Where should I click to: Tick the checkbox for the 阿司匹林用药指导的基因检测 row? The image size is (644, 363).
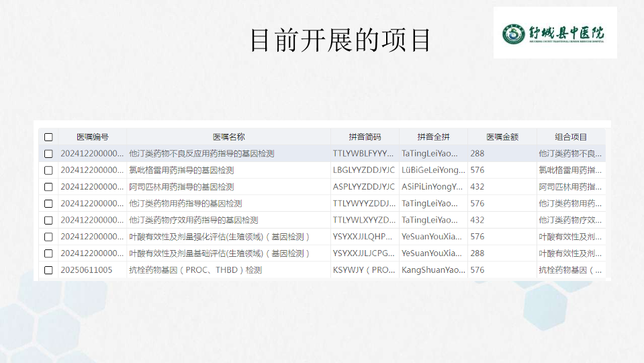click(48, 187)
